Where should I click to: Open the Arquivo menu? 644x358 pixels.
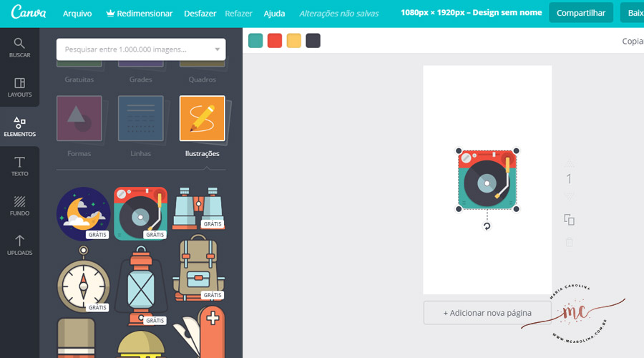(x=77, y=14)
